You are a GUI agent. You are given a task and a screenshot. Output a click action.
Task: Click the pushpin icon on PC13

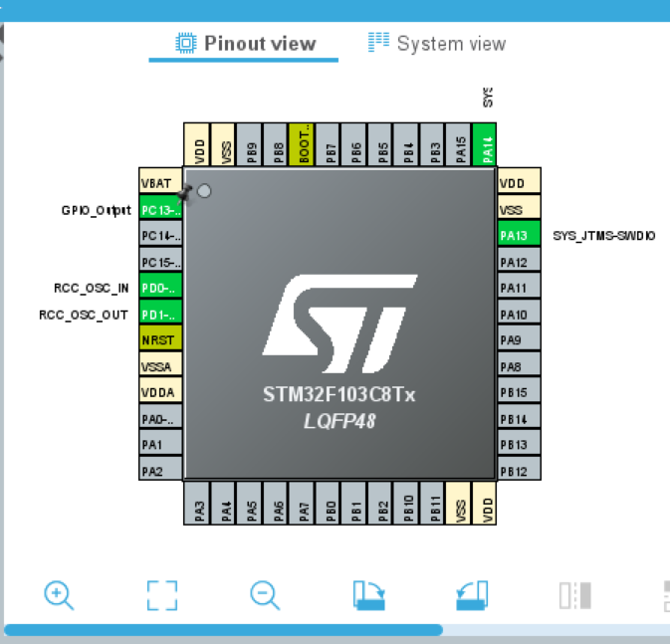(184, 194)
